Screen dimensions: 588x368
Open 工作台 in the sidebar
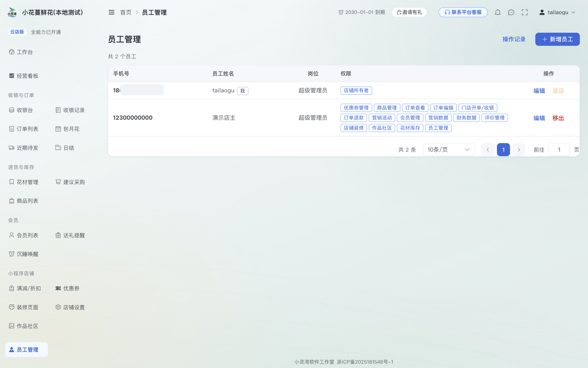(x=21, y=52)
